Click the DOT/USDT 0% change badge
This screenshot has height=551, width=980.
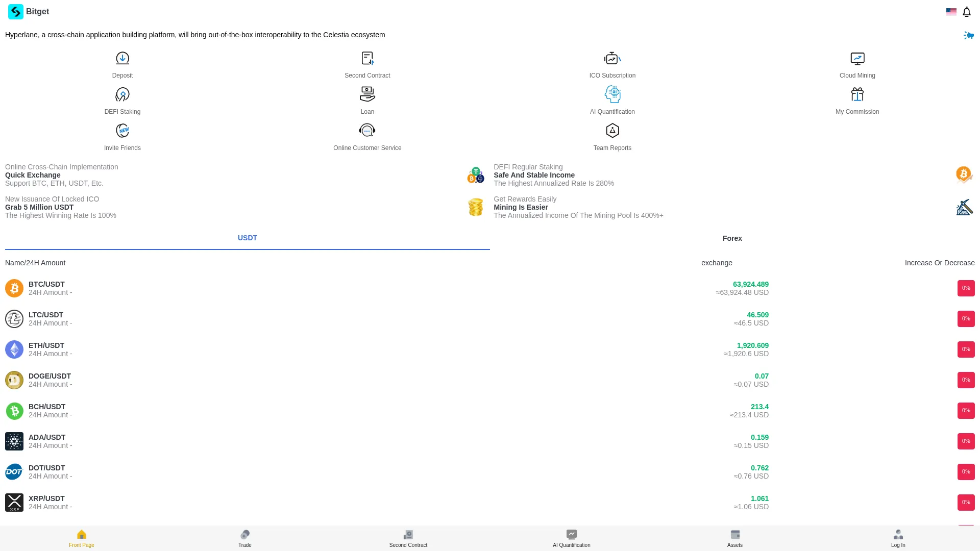click(966, 472)
